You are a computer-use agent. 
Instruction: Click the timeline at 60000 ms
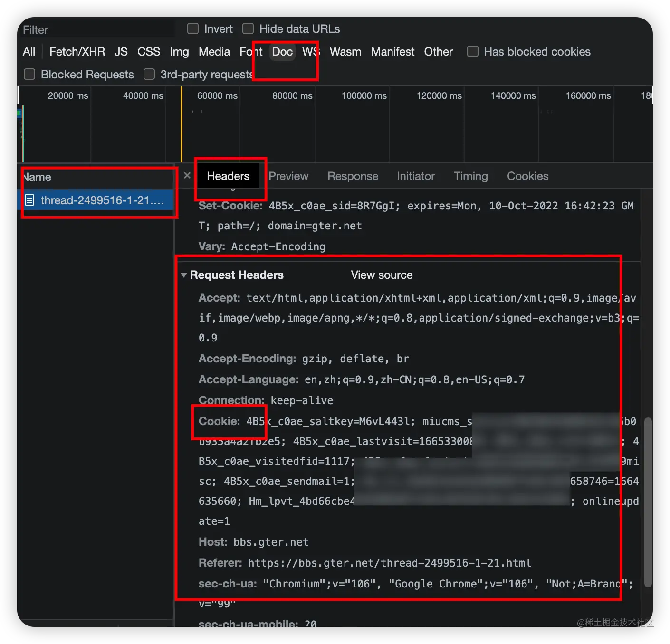coord(217,95)
